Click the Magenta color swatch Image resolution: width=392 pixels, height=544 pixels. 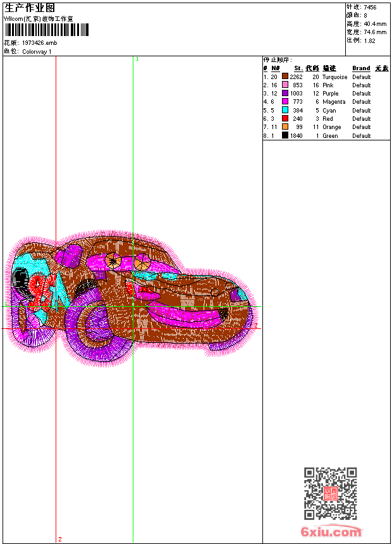285,101
